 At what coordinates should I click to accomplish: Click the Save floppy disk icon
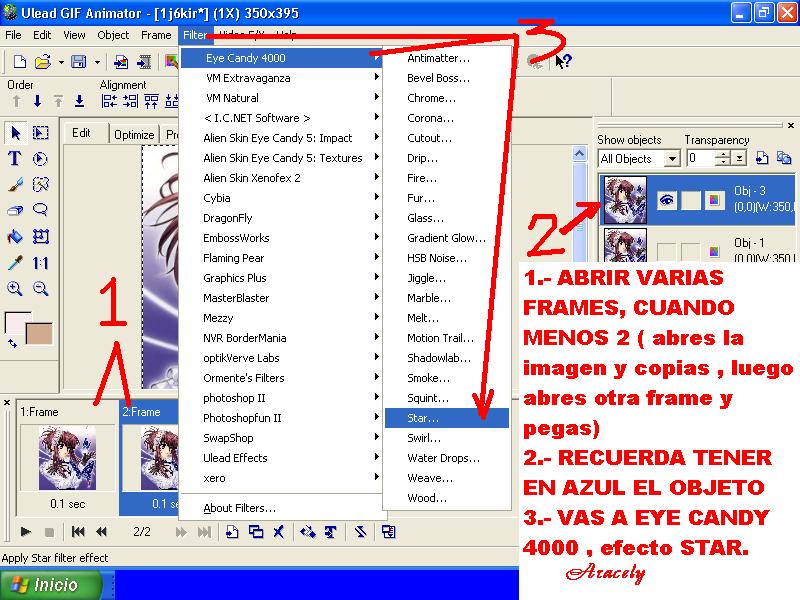coord(79,62)
